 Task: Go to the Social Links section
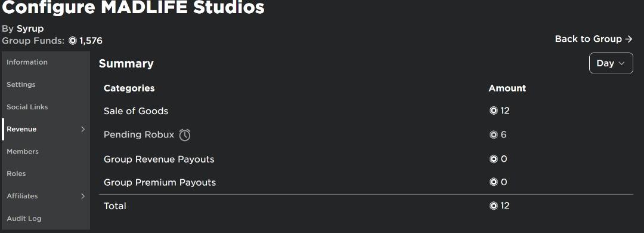[x=46, y=107]
